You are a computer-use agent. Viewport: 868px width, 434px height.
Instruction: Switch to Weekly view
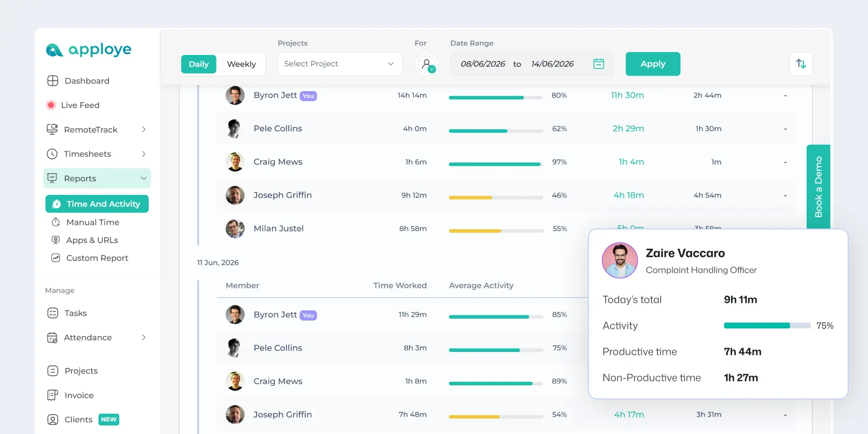(x=241, y=64)
